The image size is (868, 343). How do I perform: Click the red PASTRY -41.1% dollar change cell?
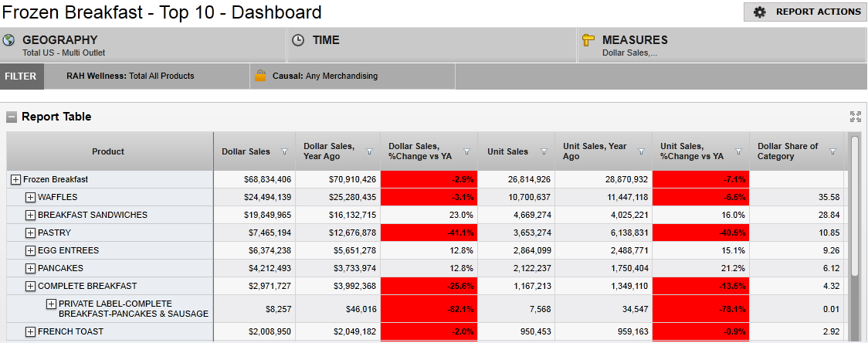click(429, 233)
